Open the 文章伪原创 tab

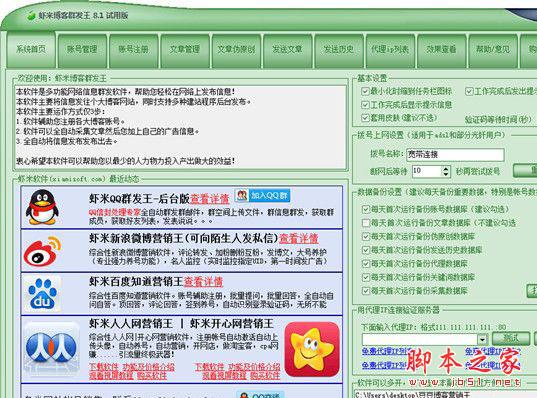coord(236,50)
